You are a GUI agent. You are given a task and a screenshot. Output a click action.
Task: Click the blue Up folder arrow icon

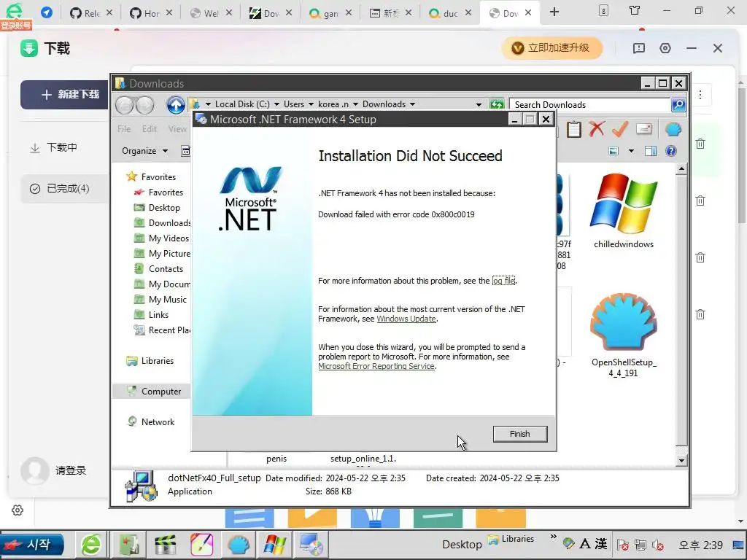pyautogui.click(x=176, y=105)
